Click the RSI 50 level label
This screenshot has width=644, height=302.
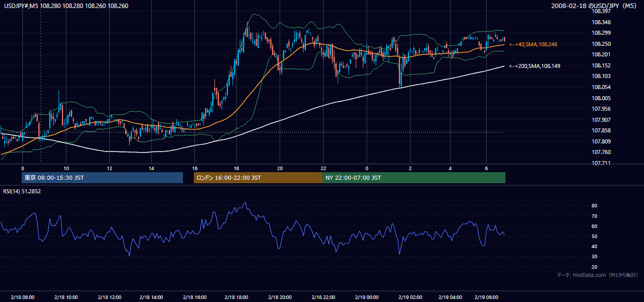[594, 236]
